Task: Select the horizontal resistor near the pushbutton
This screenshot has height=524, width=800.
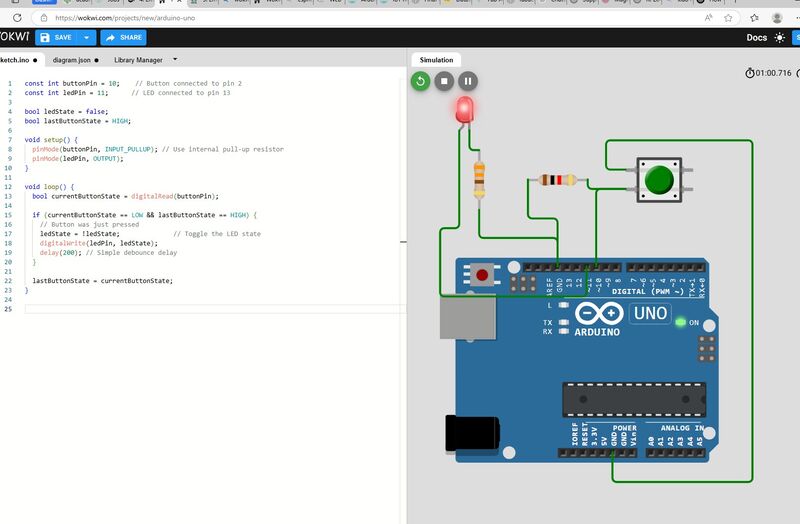Action: pos(557,180)
